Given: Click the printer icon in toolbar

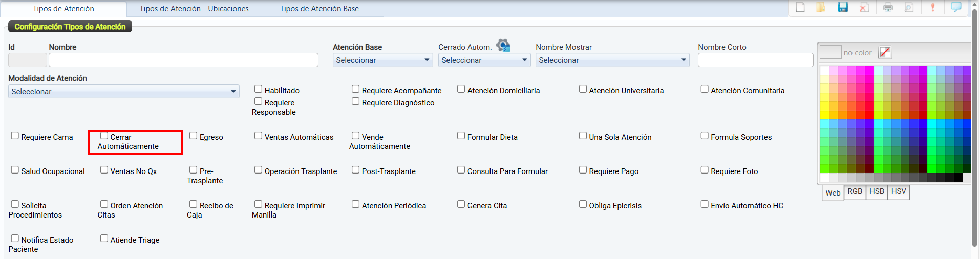Looking at the screenshot, I should pos(888,7).
